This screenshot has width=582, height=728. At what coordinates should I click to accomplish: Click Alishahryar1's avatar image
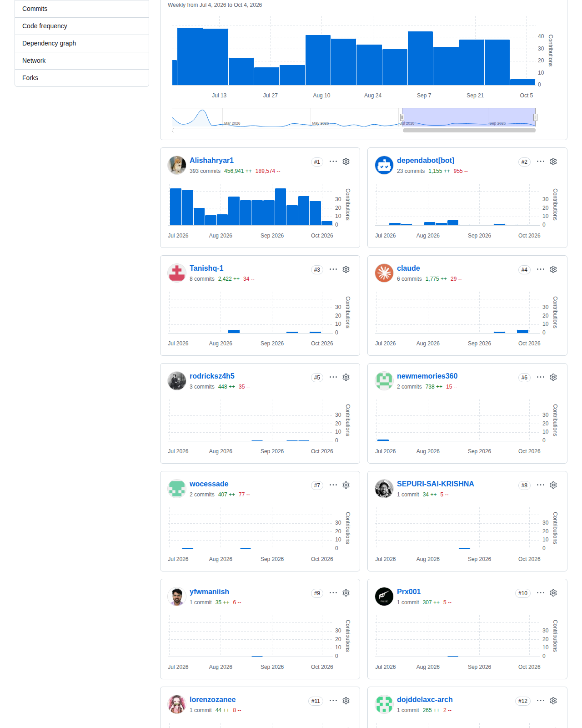point(177,165)
